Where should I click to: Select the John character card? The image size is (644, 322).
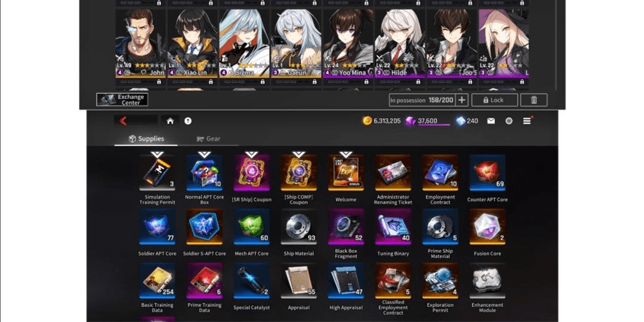coord(140,43)
